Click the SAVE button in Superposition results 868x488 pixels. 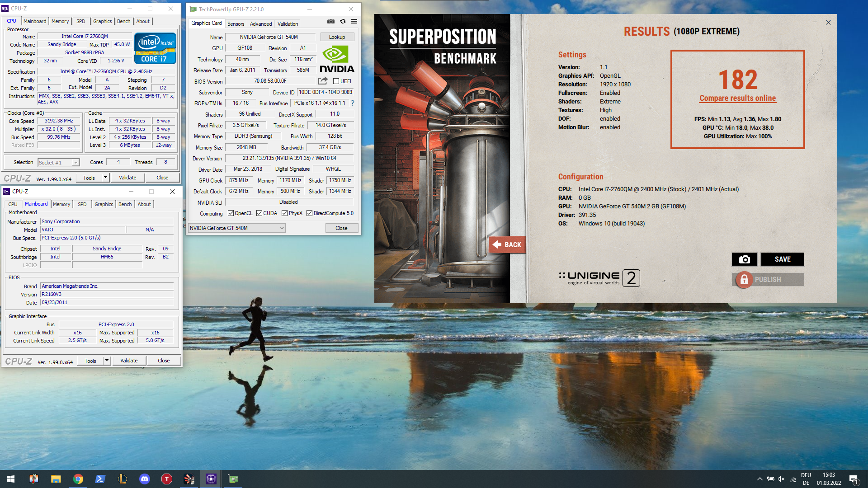coord(783,259)
